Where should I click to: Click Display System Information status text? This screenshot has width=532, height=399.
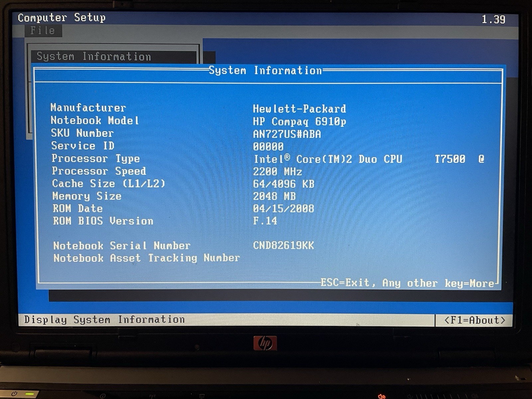point(104,320)
